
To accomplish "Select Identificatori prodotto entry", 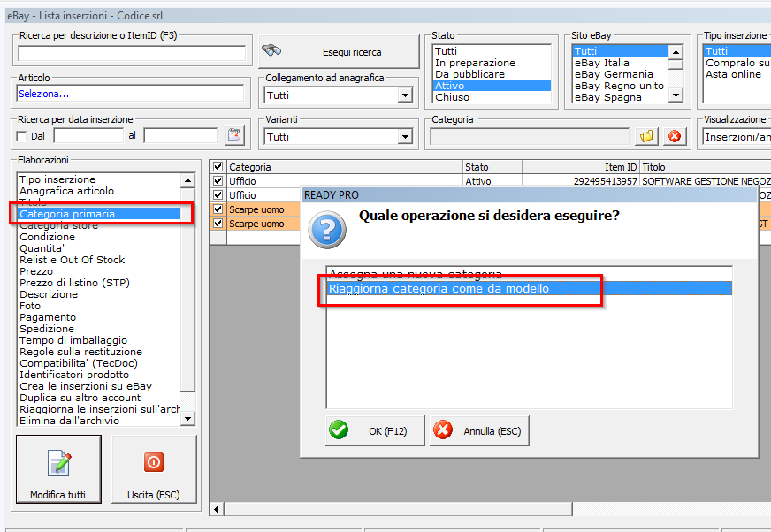I will (x=99, y=374).
